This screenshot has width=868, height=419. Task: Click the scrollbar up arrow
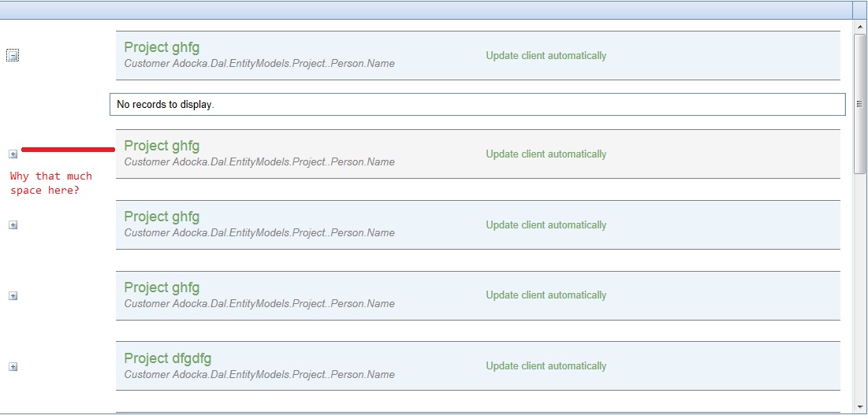tap(859, 26)
